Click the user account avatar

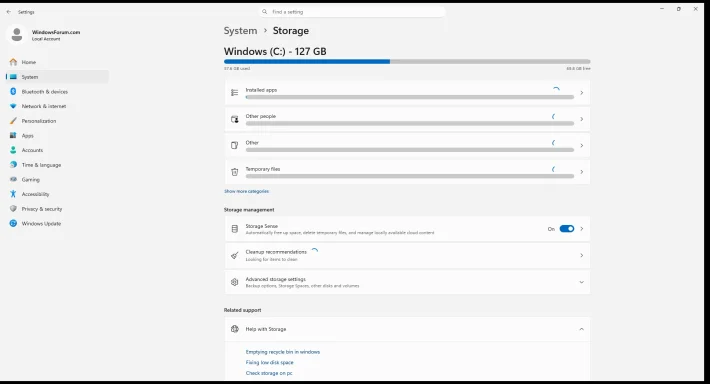[x=17, y=34]
